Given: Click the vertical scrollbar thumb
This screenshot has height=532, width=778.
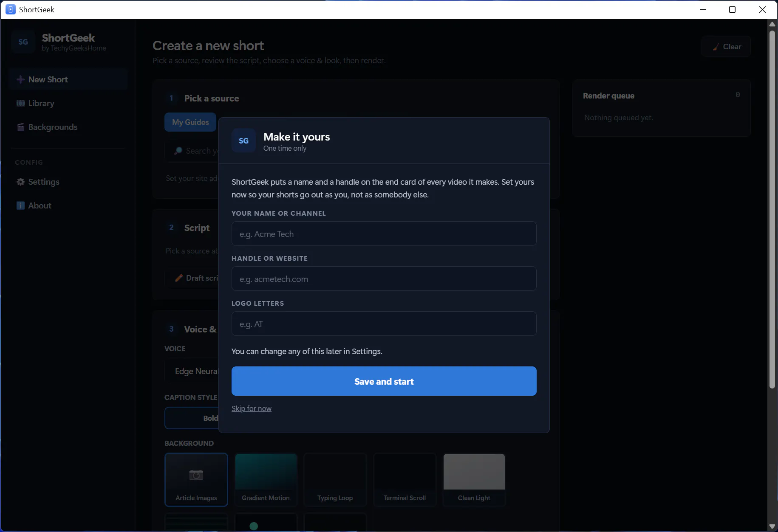Looking at the screenshot, I should [x=772, y=209].
